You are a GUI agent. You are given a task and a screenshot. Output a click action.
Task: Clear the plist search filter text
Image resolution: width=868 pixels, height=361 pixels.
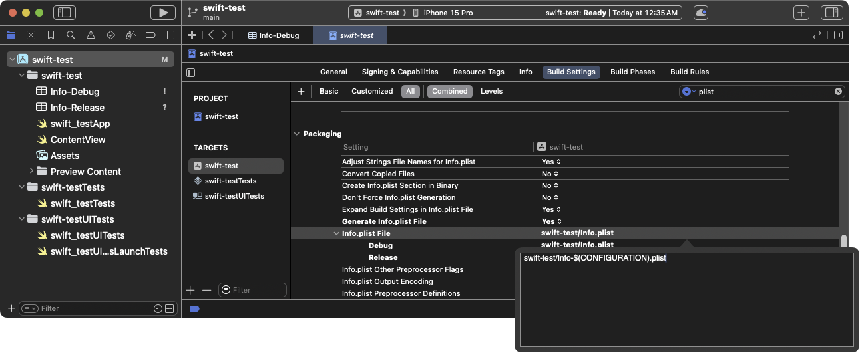coord(838,92)
